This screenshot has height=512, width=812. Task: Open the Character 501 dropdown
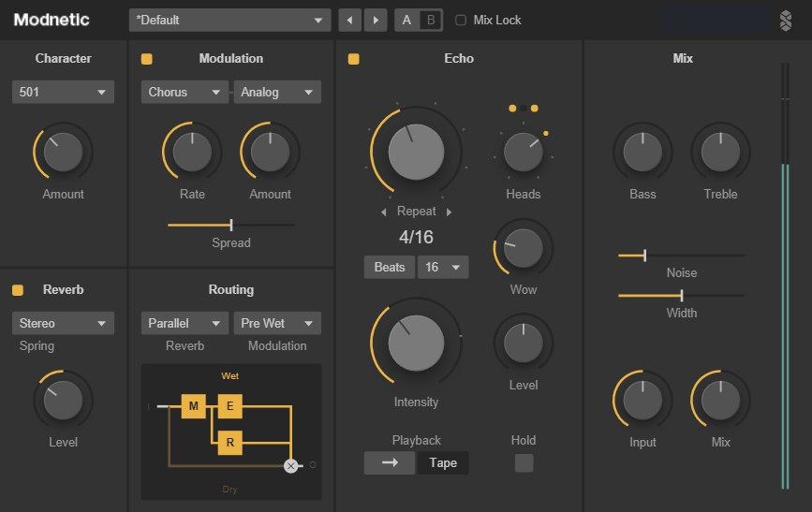point(63,92)
